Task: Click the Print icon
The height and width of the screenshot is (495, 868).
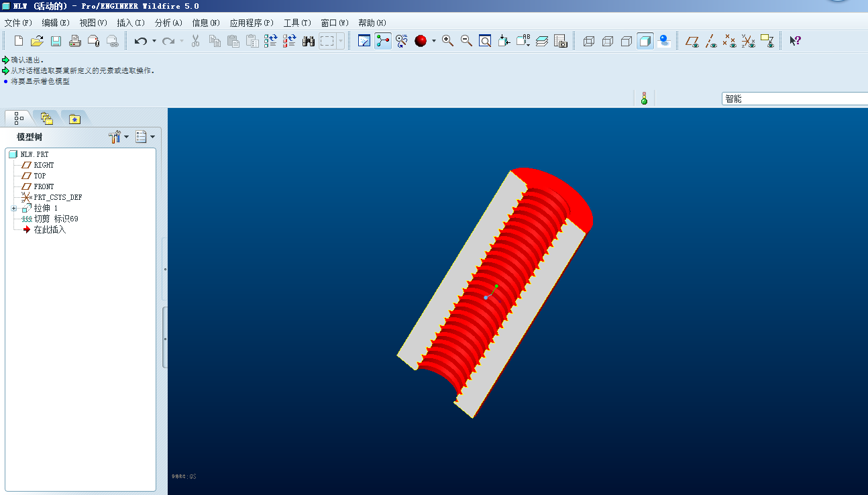Action: 75,42
